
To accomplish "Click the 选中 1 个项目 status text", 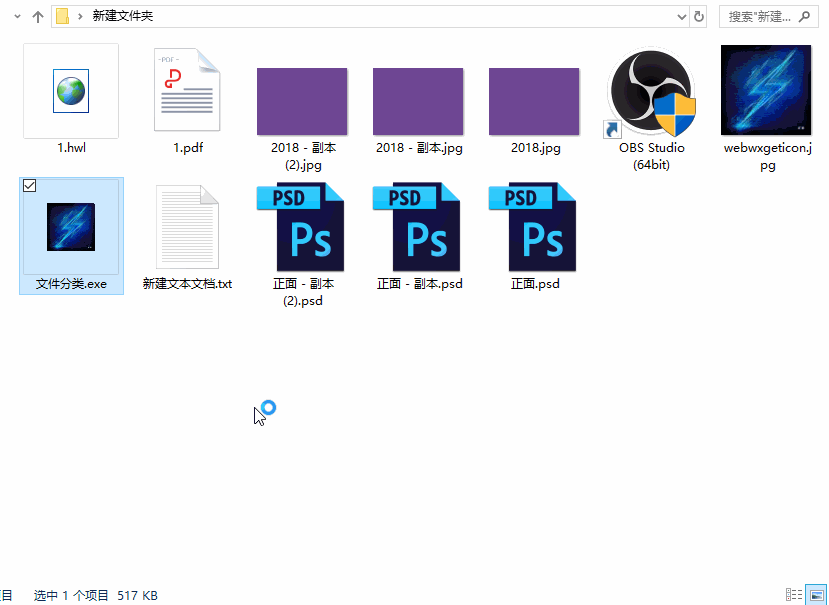I will coord(71,595).
